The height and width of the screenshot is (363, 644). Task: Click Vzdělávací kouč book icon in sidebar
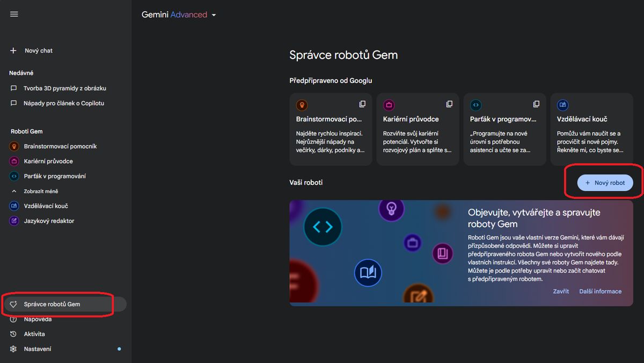(14, 206)
